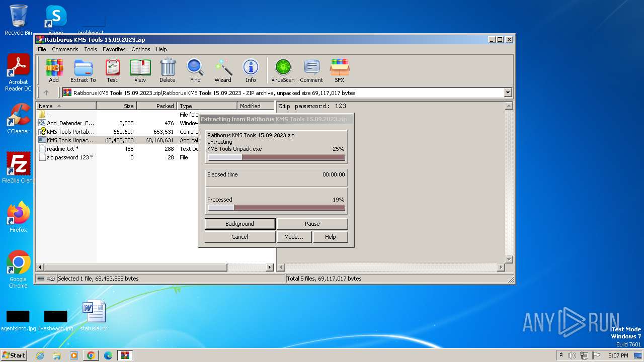Click the volume tray icon
This screenshot has height=362, width=644.
point(572,355)
